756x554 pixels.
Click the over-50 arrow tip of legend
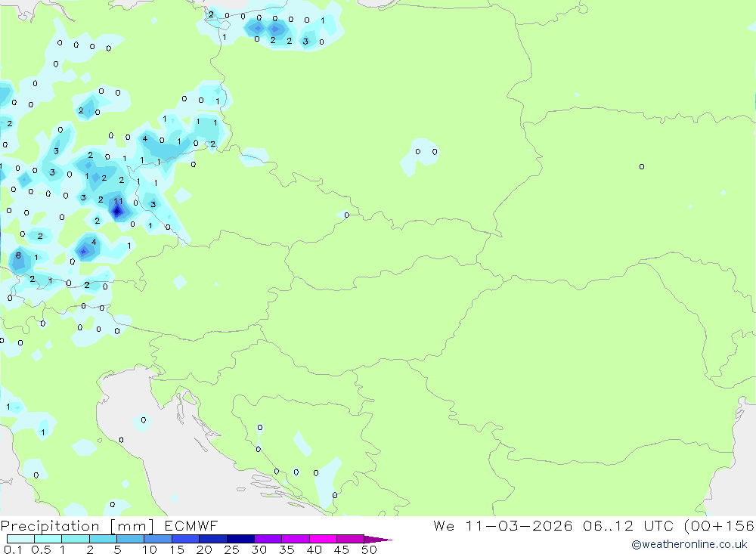377,540
